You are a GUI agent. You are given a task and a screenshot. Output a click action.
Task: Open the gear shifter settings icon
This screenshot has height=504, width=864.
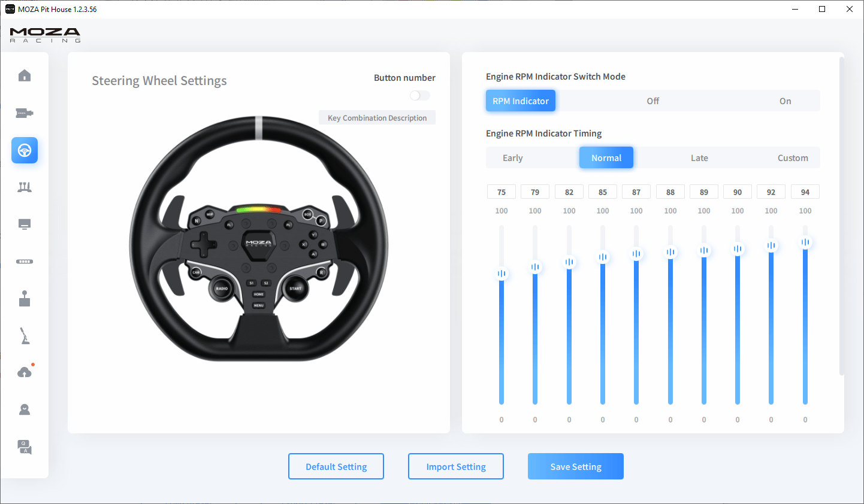[x=25, y=299]
